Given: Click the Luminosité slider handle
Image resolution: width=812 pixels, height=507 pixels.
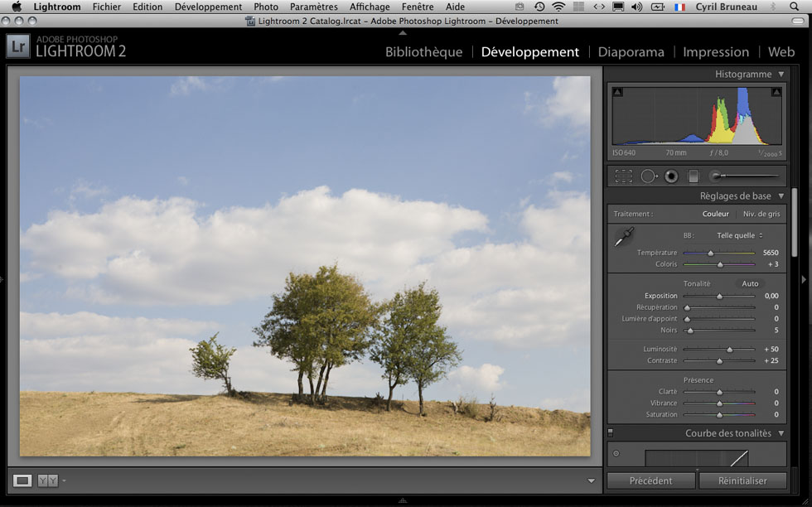Looking at the screenshot, I should pos(730,350).
